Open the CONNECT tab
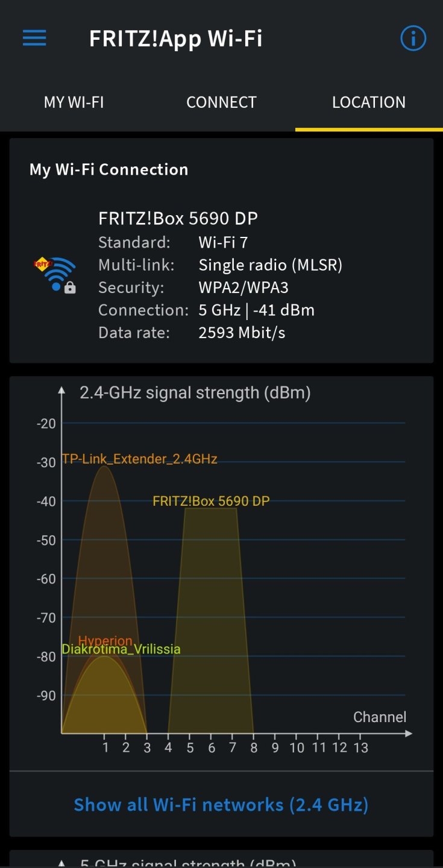443x868 pixels. tap(221, 102)
